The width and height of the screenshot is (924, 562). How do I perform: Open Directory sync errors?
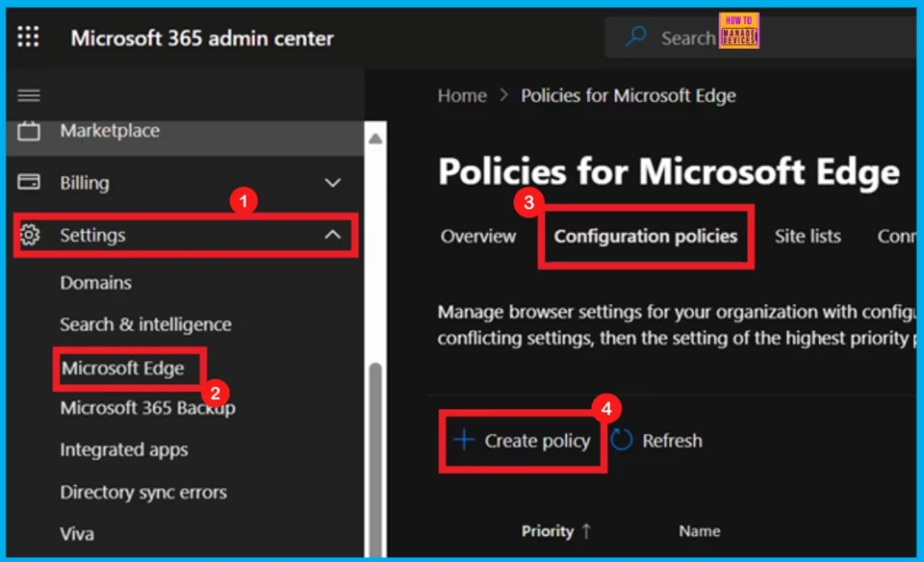tap(143, 493)
